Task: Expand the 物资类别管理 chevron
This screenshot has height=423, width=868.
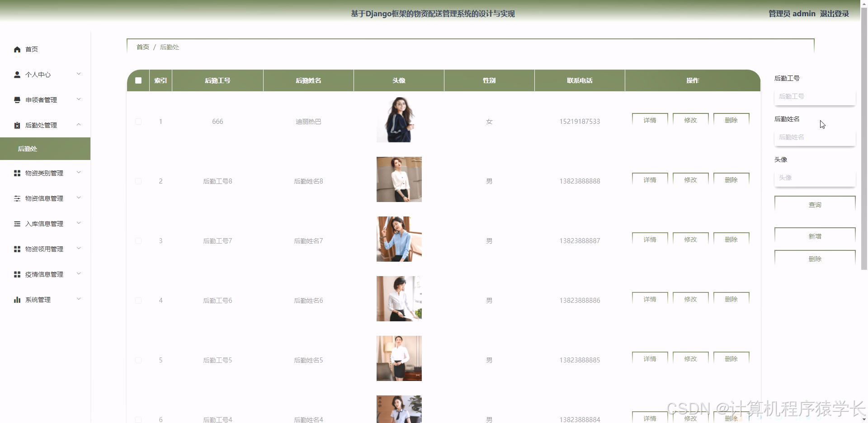Action: 79,173
